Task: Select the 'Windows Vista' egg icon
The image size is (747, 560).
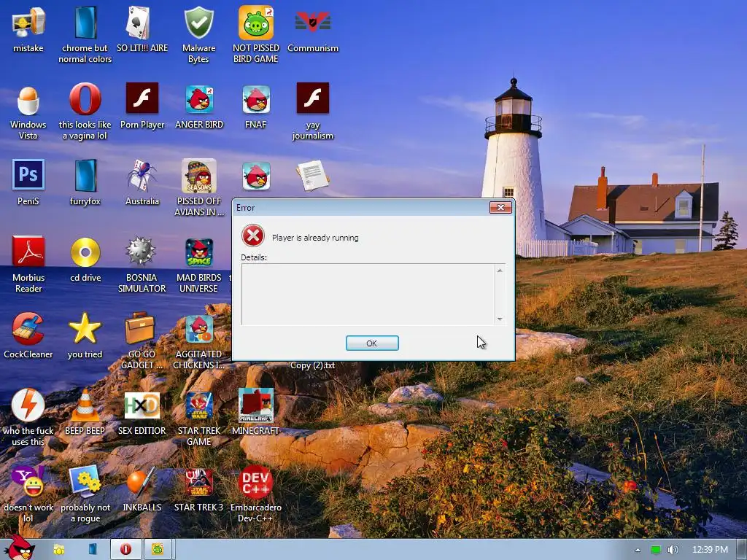Action: (28, 100)
